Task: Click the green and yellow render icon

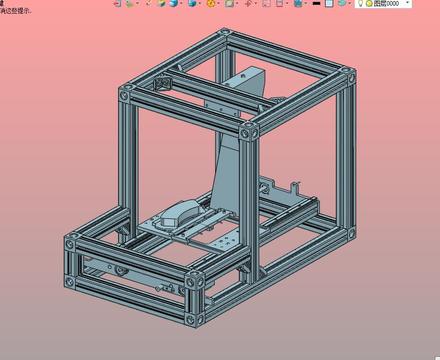Action: 161,3
